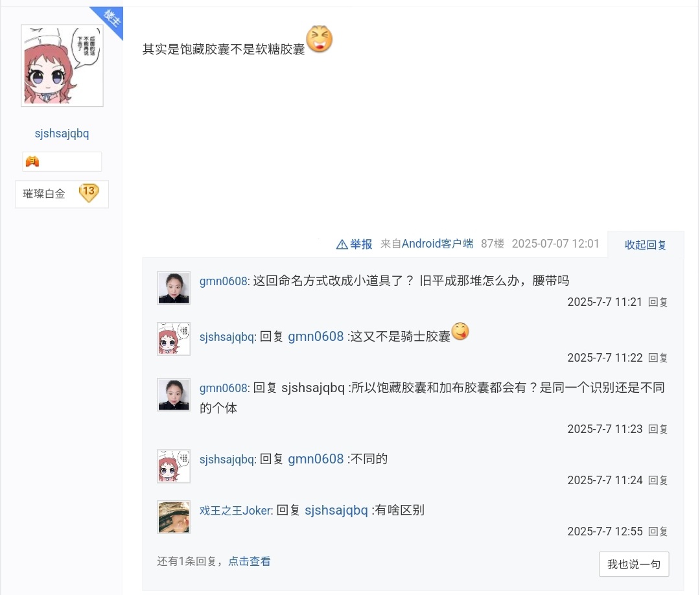
Task: Click gmn0608 mention in 不同的 reply
Action: click(x=316, y=459)
